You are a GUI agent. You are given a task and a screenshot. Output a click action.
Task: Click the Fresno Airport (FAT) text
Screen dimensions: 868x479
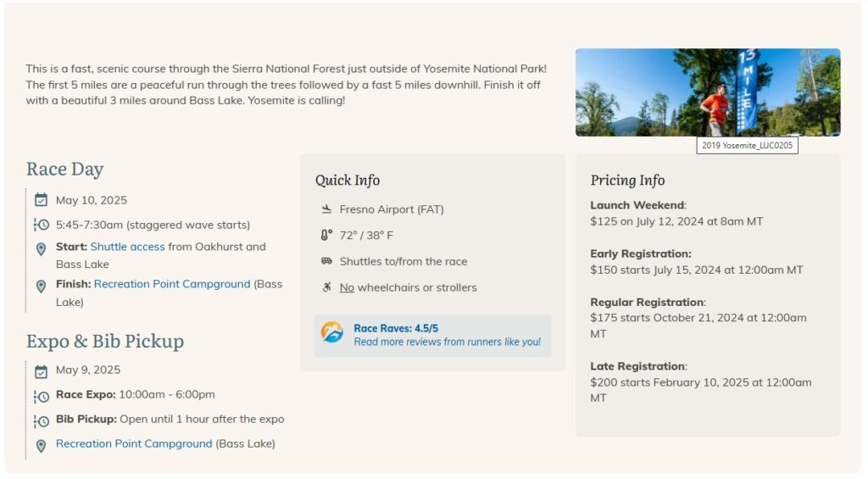pyautogui.click(x=392, y=209)
